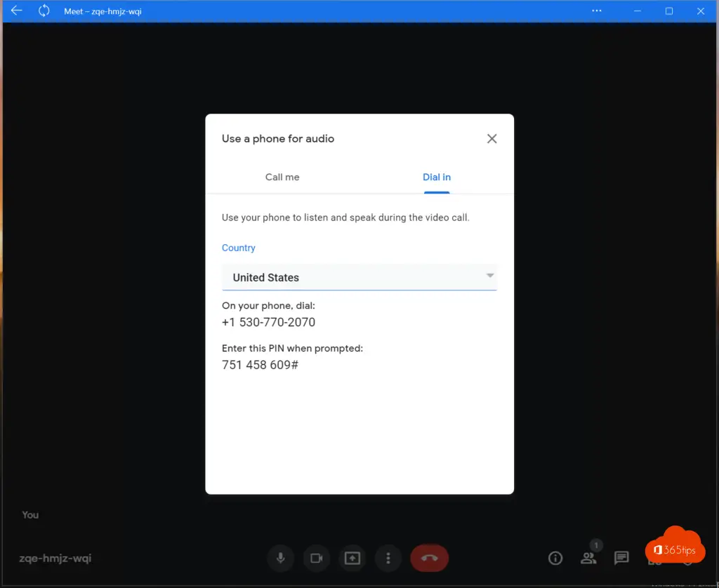Screen dimensions: 719x588
Task: Hang up with the red leave call button
Action: (x=429, y=559)
